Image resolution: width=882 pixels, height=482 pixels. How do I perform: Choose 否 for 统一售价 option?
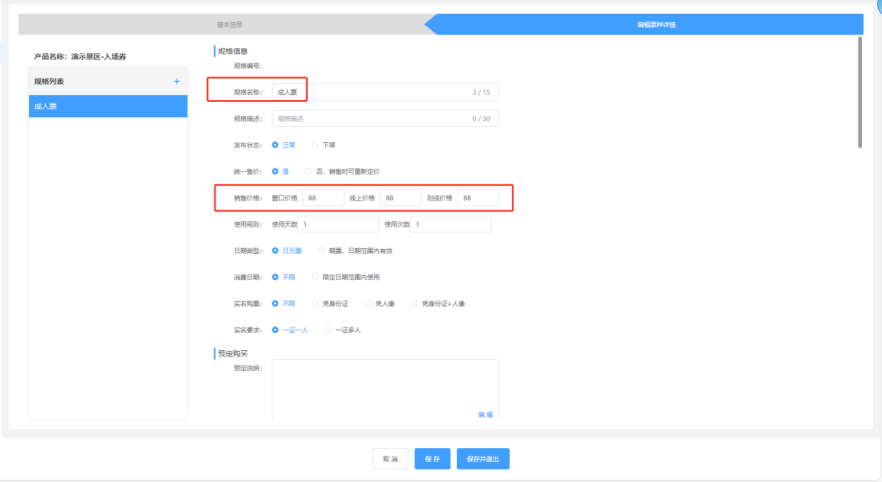click(x=309, y=171)
